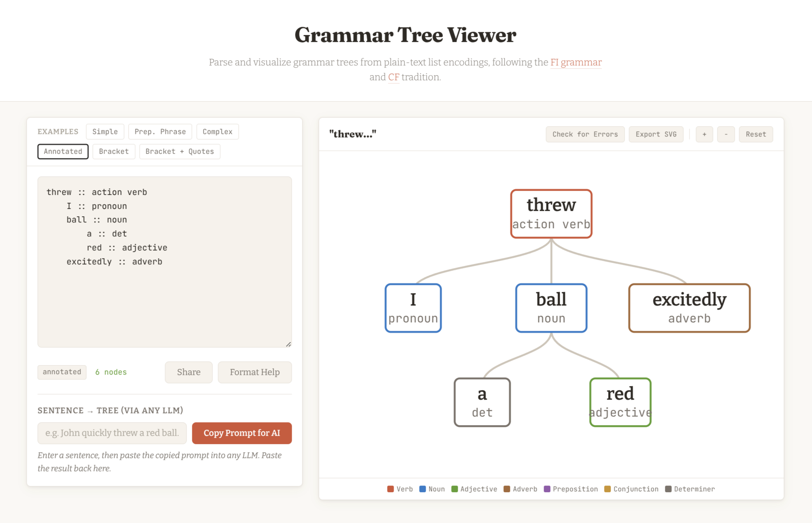Screen dimensions: 812x523
Task: Click the zoom out minus button
Action: click(726, 134)
